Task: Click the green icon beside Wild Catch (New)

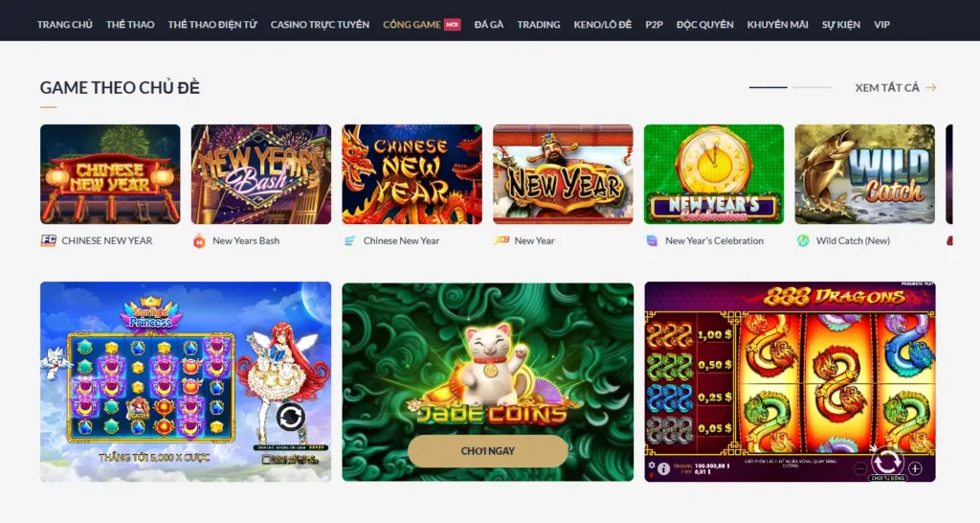Action: click(x=803, y=240)
